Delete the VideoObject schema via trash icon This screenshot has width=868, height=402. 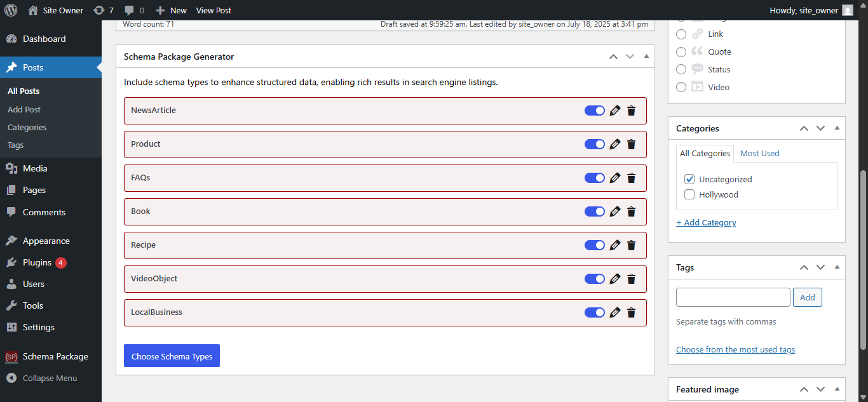(631, 279)
